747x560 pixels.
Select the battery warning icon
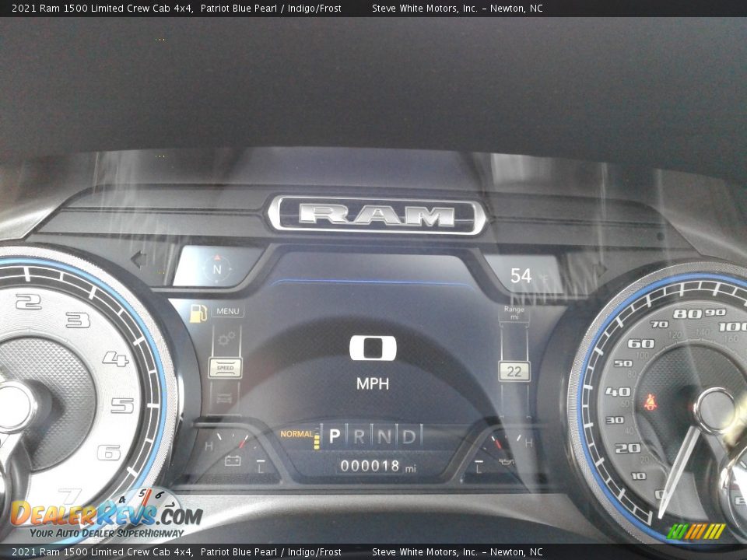[x=232, y=460]
